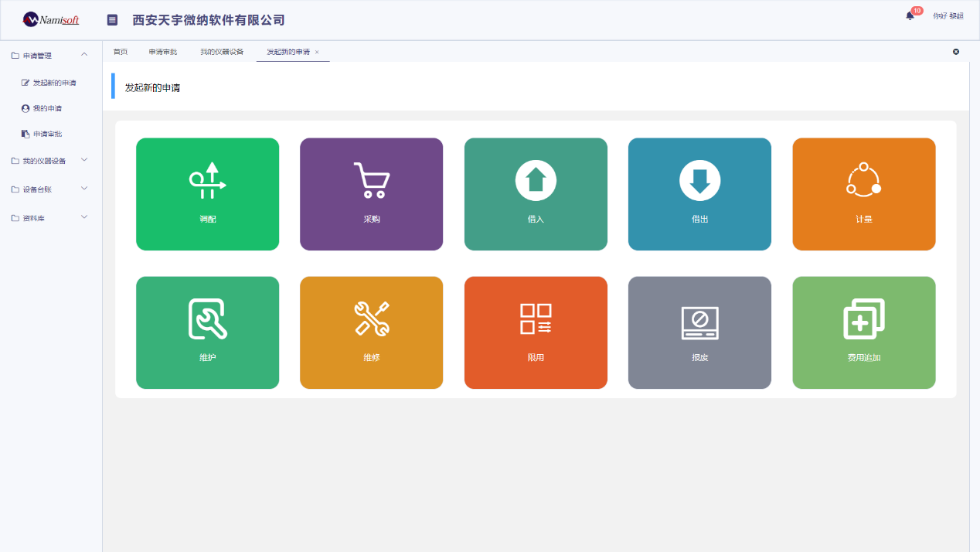Image resolution: width=980 pixels, height=552 pixels.
Task: Select the 维修 repair tools tile
Action: pos(371,332)
